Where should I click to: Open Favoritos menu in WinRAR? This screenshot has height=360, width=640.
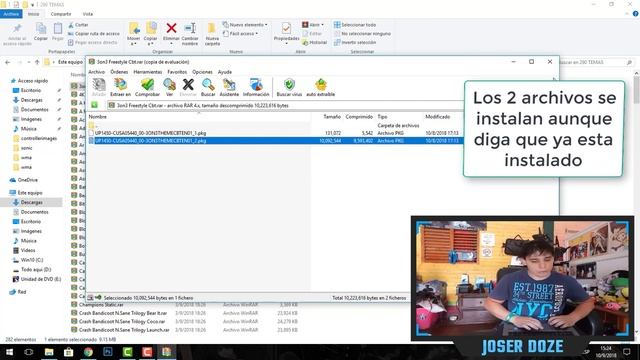pyautogui.click(x=177, y=72)
